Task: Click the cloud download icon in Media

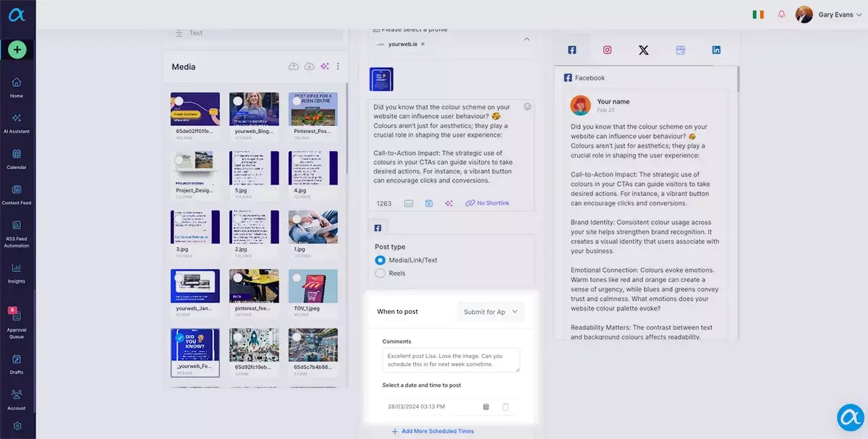Action: tap(309, 67)
